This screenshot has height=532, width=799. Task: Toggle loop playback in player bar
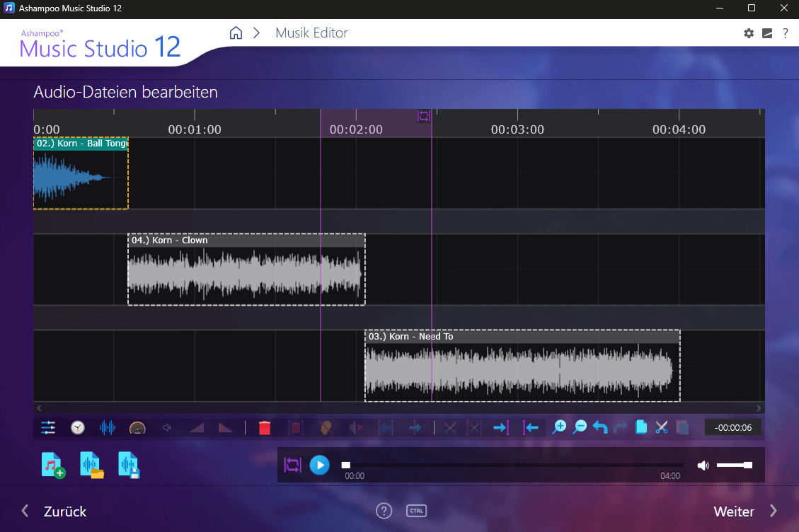(292, 465)
